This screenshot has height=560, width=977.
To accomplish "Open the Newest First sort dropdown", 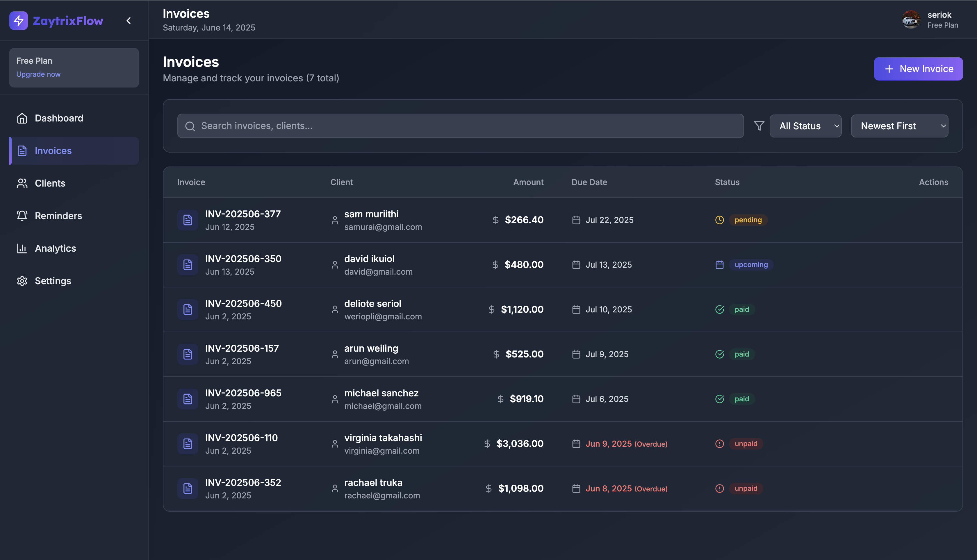I will [899, 126].
